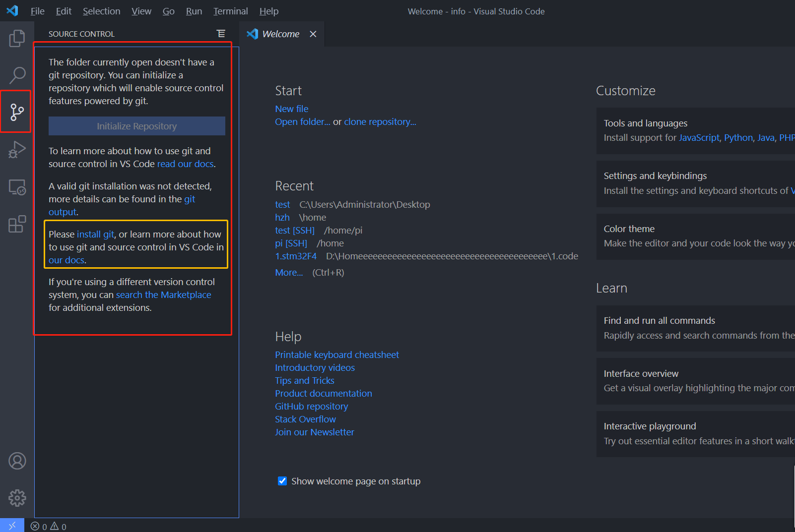
Task: Open recent pi [SSH] entry
Action: click(x=291, y=243)
